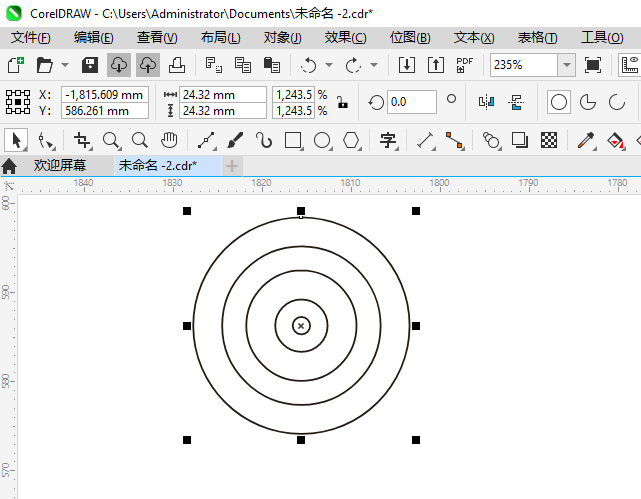
Task: Choose the Rectangle tool
Action: click(x=293, y=140)
